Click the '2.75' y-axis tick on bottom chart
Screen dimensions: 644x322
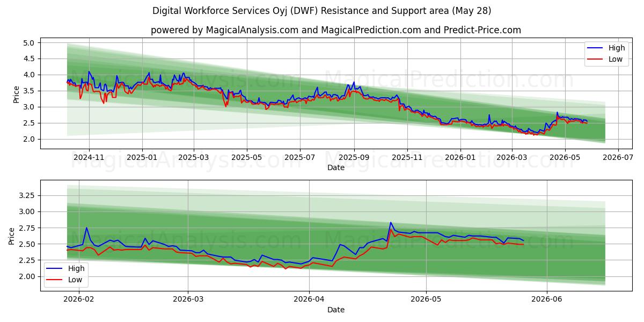pos(27,228)
